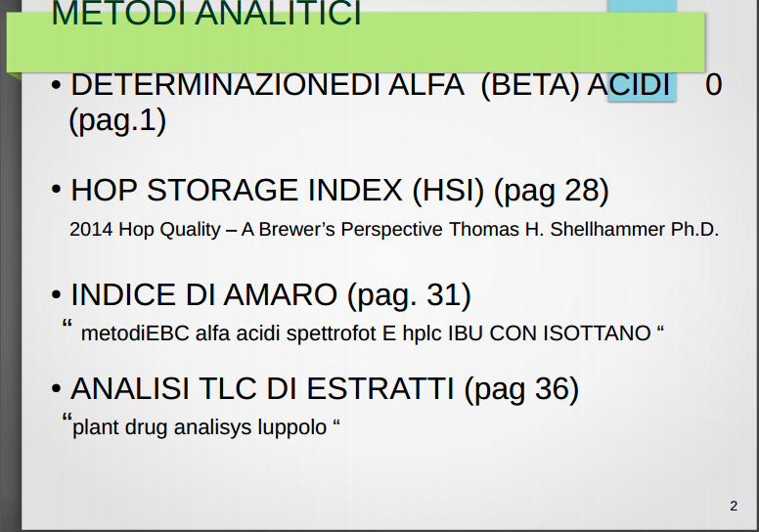The width and height of the screenshot is (759, 532).
Task: Click the blue rectangle behind ACIDI
Action: click(642, 50)
